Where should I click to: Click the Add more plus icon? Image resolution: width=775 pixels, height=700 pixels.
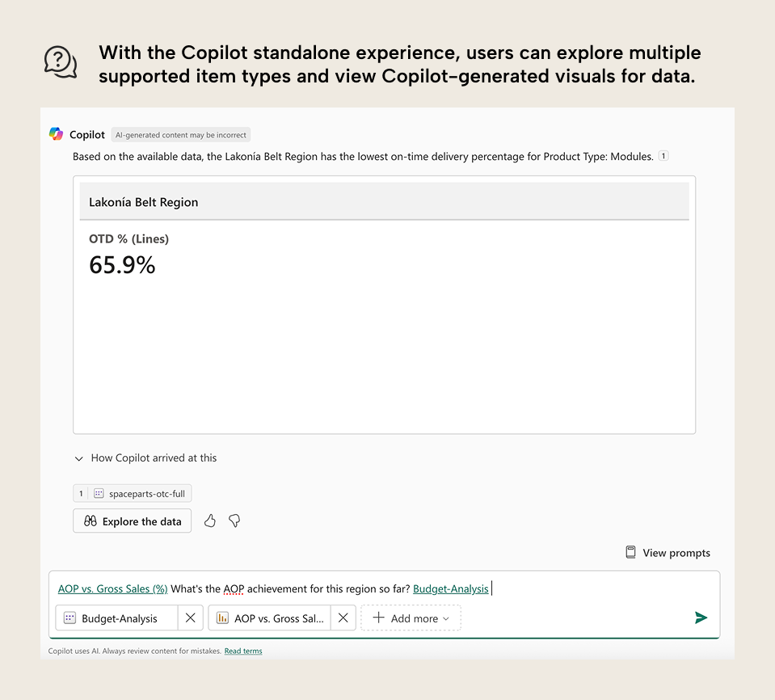pyautogui.click(x=377, y=618)
